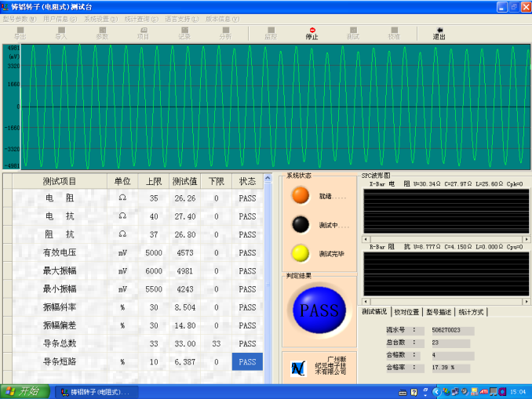Image resolution: width=532 pixels, height=399 pixels.
Task: Select the highlighted PASS cell for 导条短路
Action: click(247, 361)
